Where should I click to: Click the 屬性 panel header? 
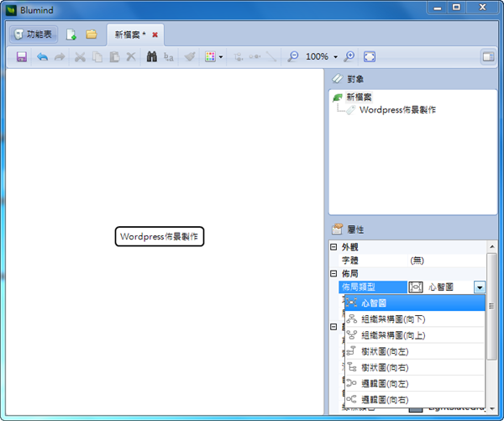413,229
